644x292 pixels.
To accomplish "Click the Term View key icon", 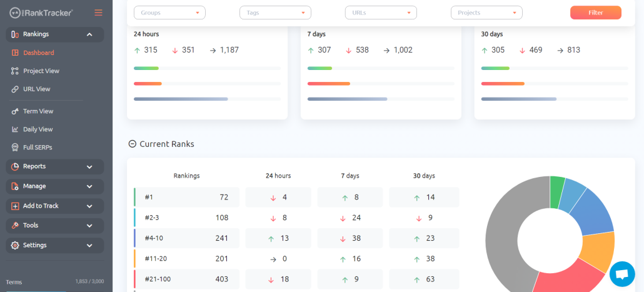I will pos(15,111).
